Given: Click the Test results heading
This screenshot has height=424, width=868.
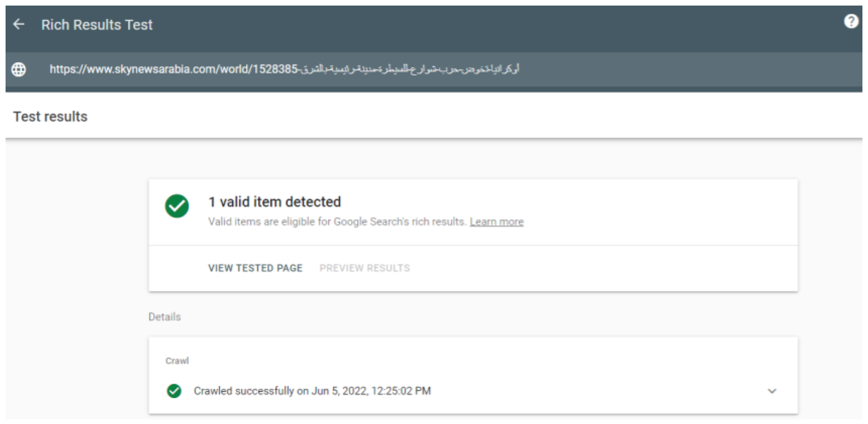Looking at the screenshot, I should coord(50,116).
